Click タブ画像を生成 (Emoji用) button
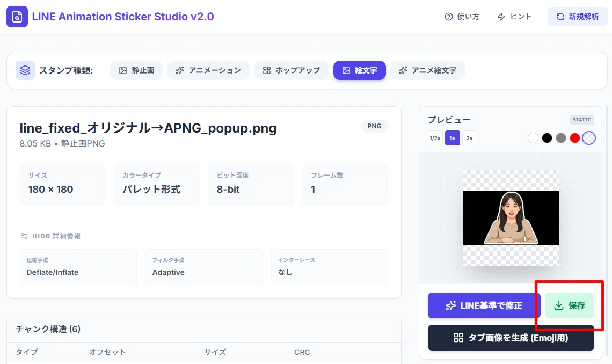The image size is (612, 364). tap(511, 338)
